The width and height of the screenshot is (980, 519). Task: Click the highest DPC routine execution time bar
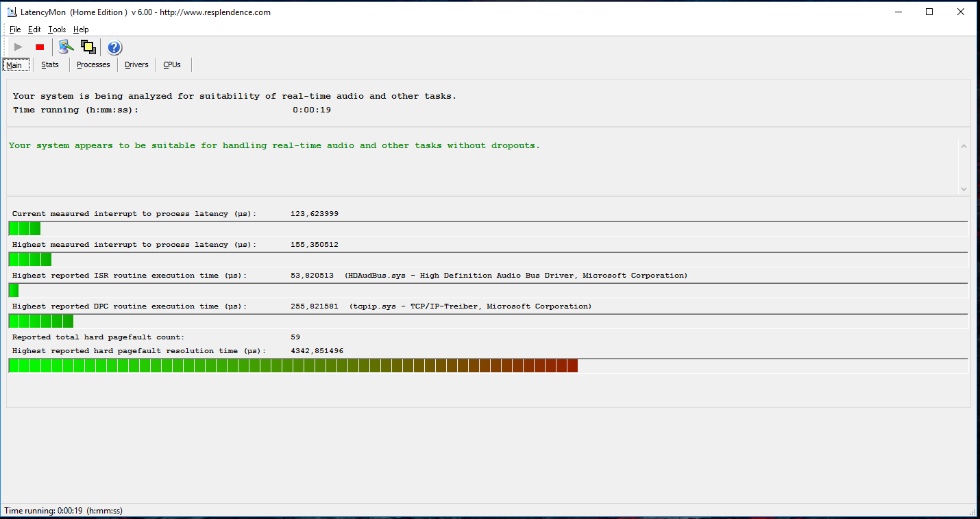point(488,321)
